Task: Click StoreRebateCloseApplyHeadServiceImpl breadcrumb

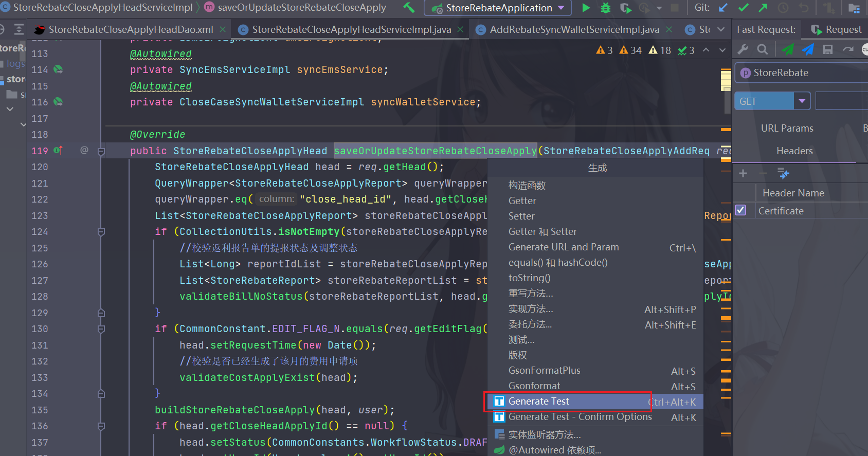Action: [x=97, y=7]
